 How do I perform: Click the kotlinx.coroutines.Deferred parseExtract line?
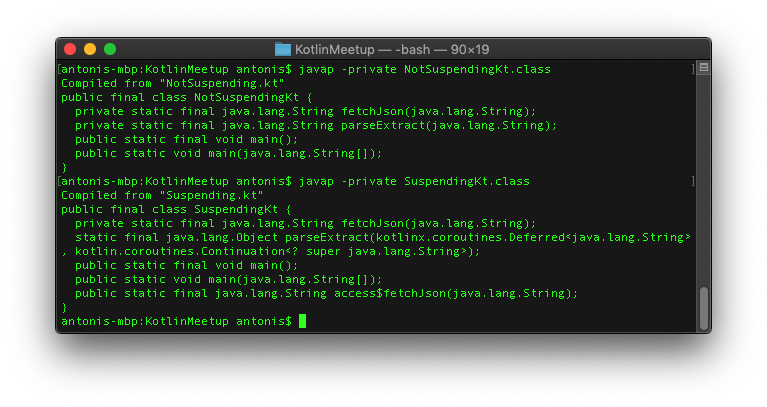383,237
